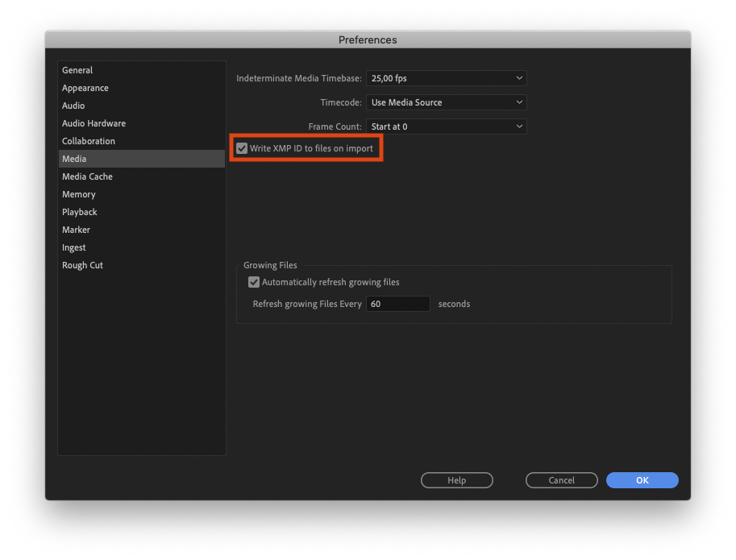Select Rough Cut category

point(82,265)
